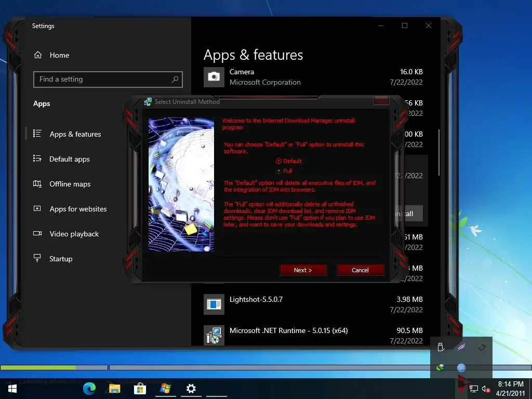Click the Startup sidebar icon
This screenshot has height=399, width=532.
pos(37,258)
